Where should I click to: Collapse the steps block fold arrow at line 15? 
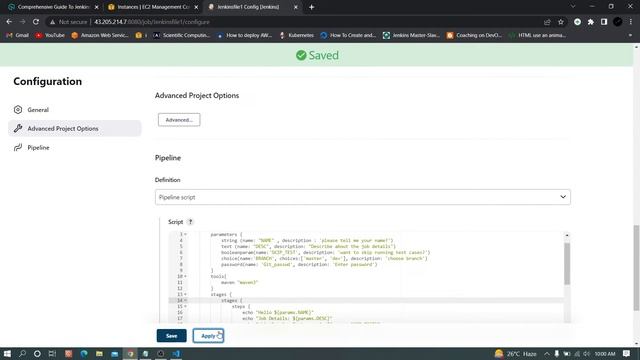(x=185, y=306)
